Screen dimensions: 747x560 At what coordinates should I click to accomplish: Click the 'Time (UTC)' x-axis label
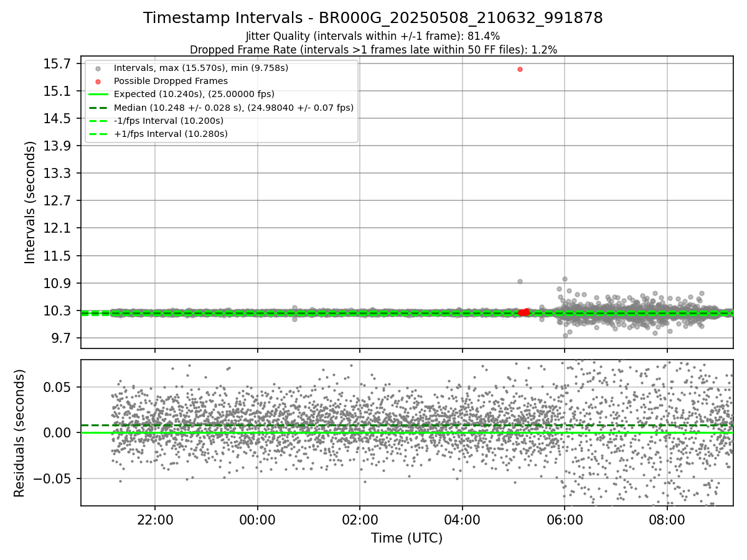[x=406, y=538]
